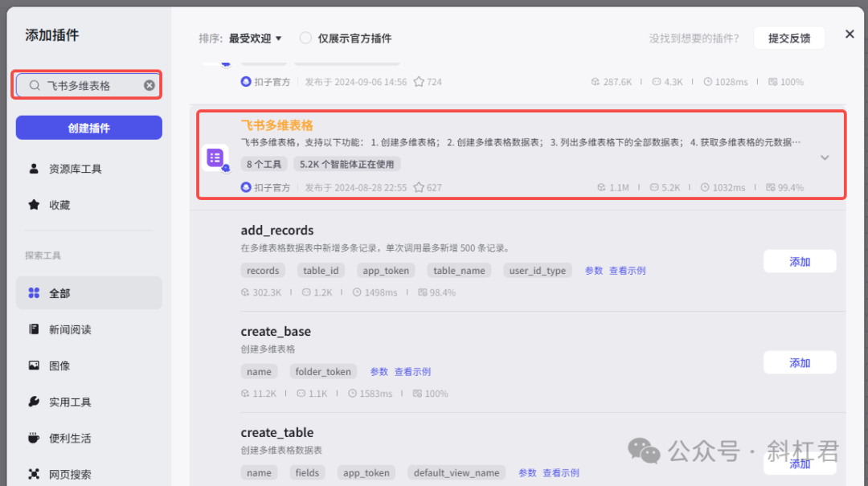The width and height of the screenshot is (868, 486).
Task: Click the 资源库工具 person icon
Action: [x=34, y=168]
